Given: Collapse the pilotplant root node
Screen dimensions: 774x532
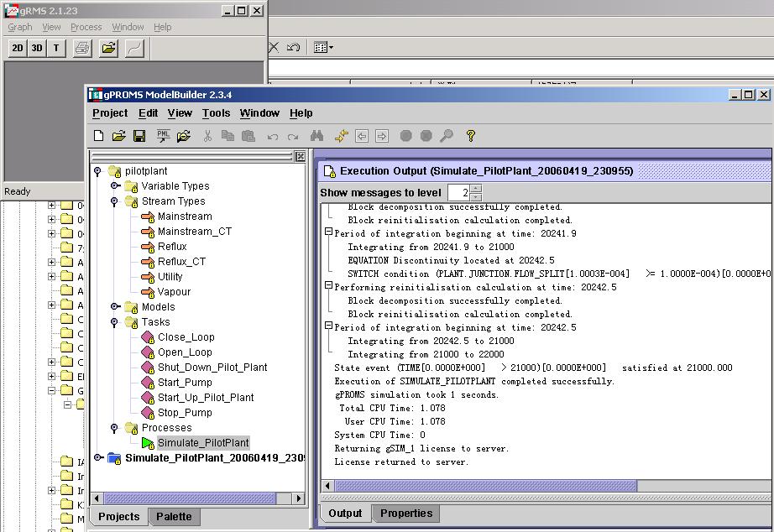Looking at the screenshot, I should pyautogui.click(x=97, y=171).
